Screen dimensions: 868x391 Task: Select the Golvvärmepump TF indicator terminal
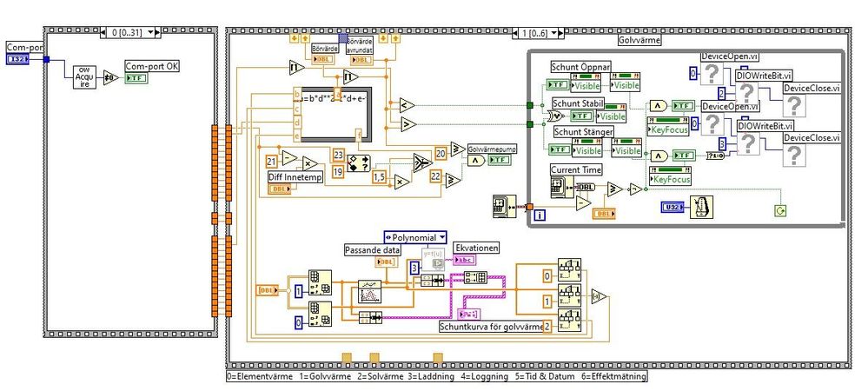coord(500,160)
